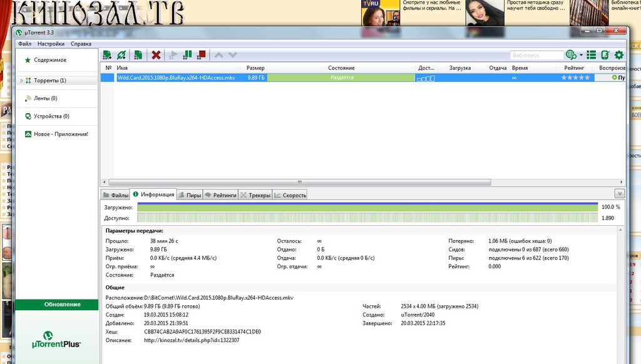Click the Загружено progress bar
Viewport: 641px width, 364px height.
point(367,207)
